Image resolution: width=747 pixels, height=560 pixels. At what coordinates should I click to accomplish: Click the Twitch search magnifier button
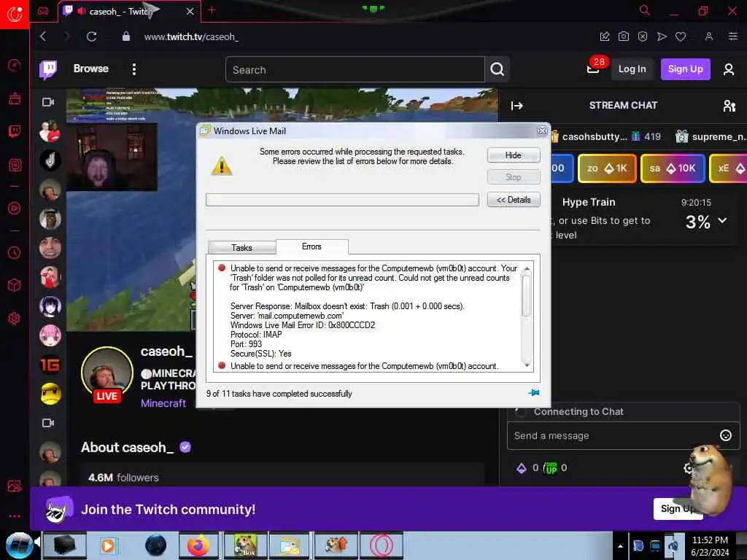tap(498, 69)
